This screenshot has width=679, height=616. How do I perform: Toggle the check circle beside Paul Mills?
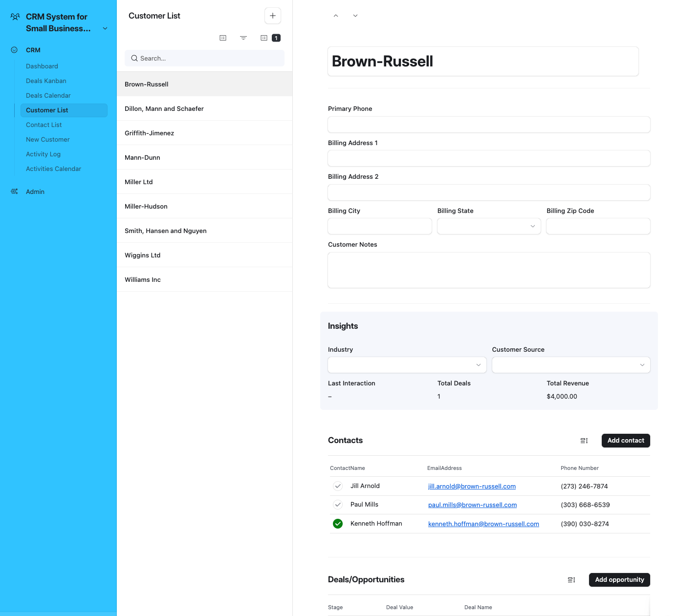[338, 505]
